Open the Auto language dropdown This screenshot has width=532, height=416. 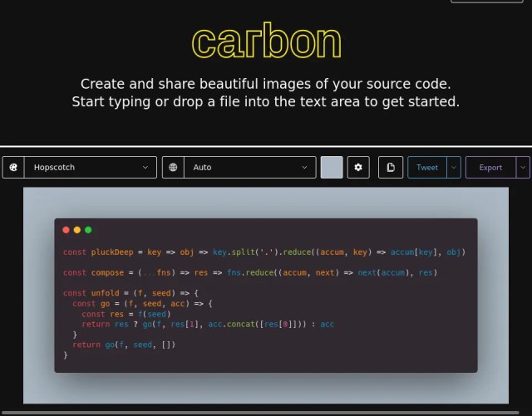coord(250,167)
